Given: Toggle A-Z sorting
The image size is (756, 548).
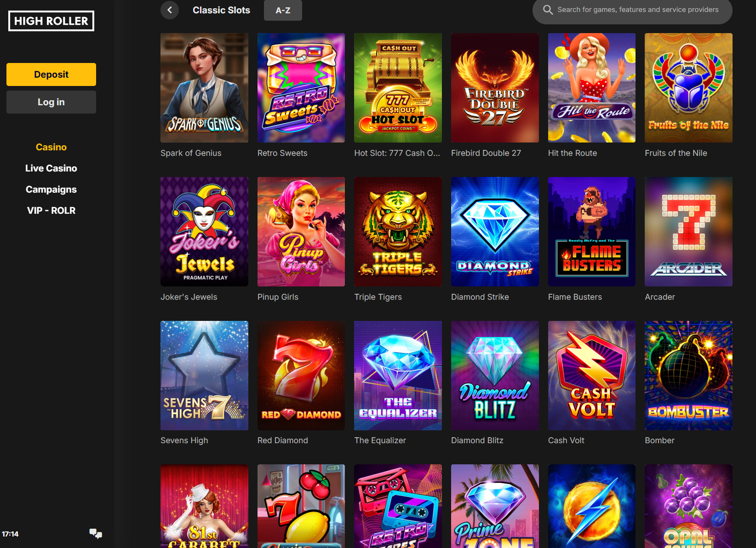Looking at the screenshot, I should 283,10.
